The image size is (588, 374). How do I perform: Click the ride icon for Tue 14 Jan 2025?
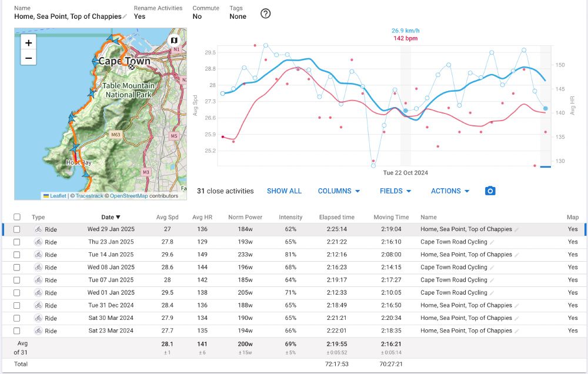[38, 255]
